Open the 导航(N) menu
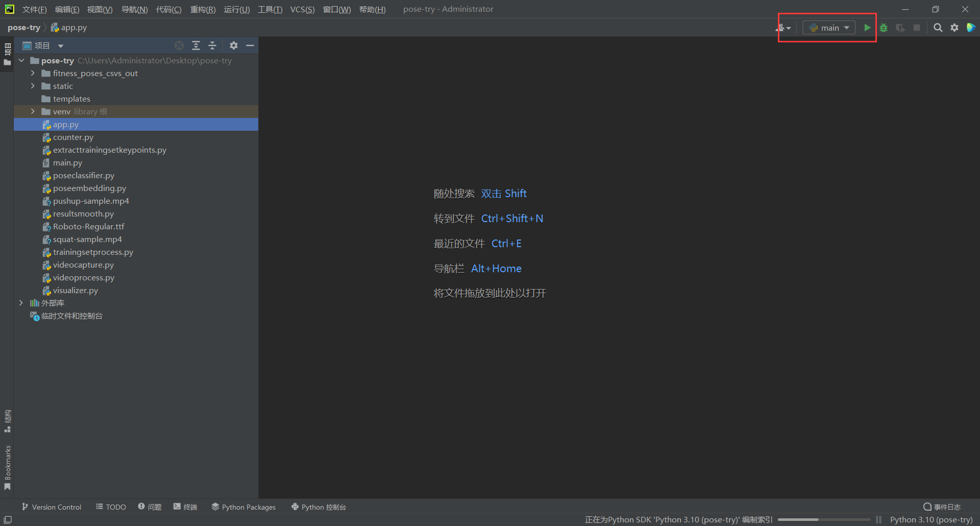The width and height of the screenshot is (980, 526). 134,9
